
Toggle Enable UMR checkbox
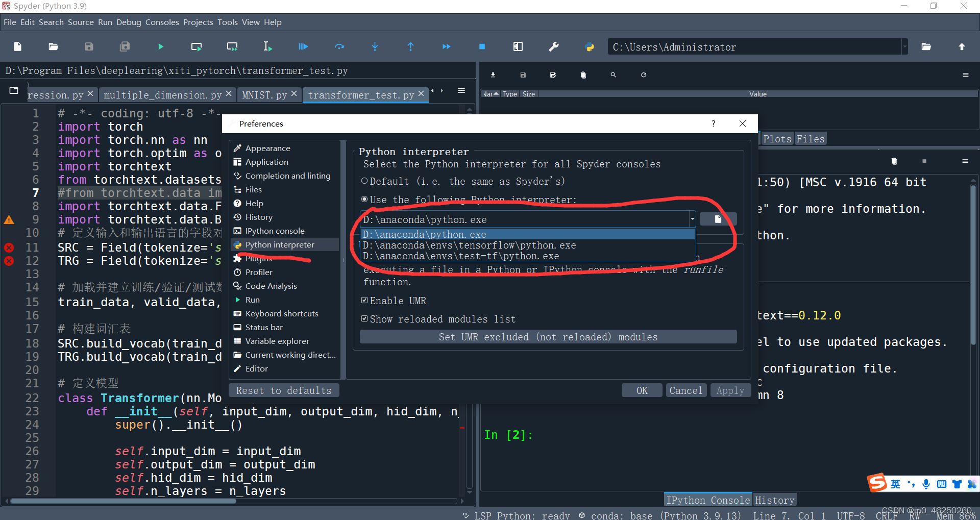click(x=364, y=300)
